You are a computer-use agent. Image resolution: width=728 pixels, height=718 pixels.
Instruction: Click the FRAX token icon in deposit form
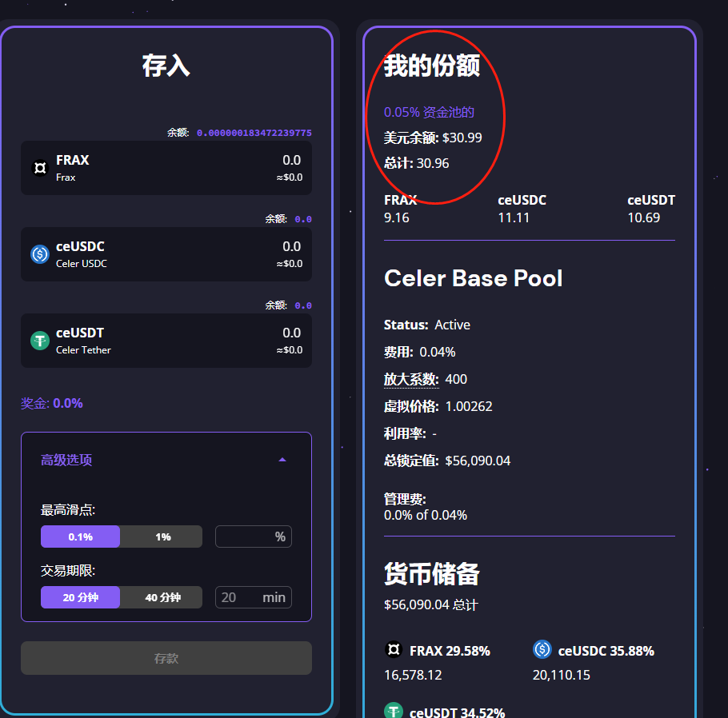coord(39,168)
